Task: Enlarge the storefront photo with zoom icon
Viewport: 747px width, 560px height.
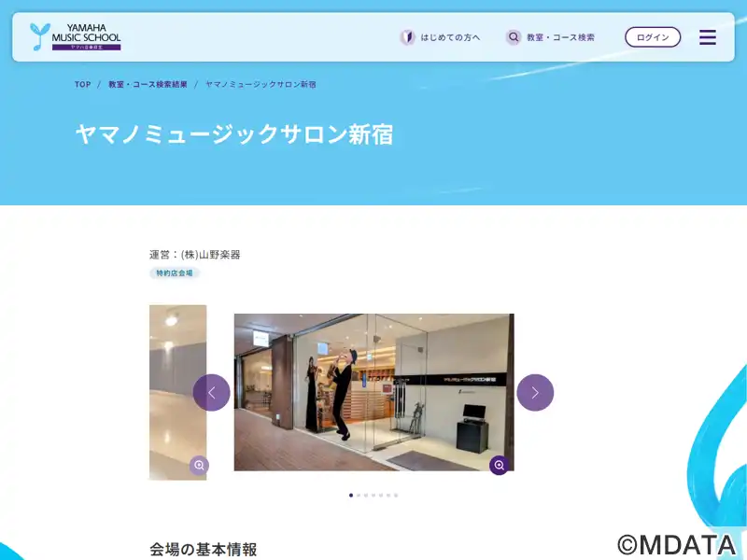Action: (x=500, y=465)
